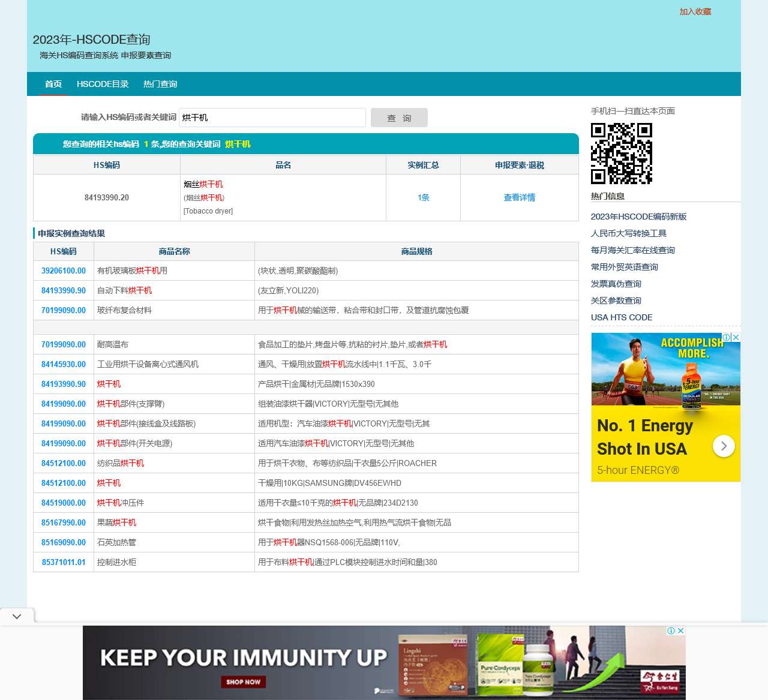
Task: Open 70199090.00 link for 耐高温布
Action: 64,344
